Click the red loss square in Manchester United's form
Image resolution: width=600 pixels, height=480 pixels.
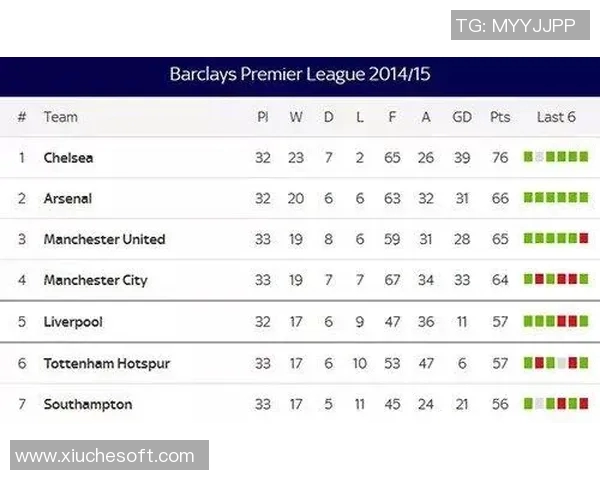pyautogui.click(x=584, y=239)
